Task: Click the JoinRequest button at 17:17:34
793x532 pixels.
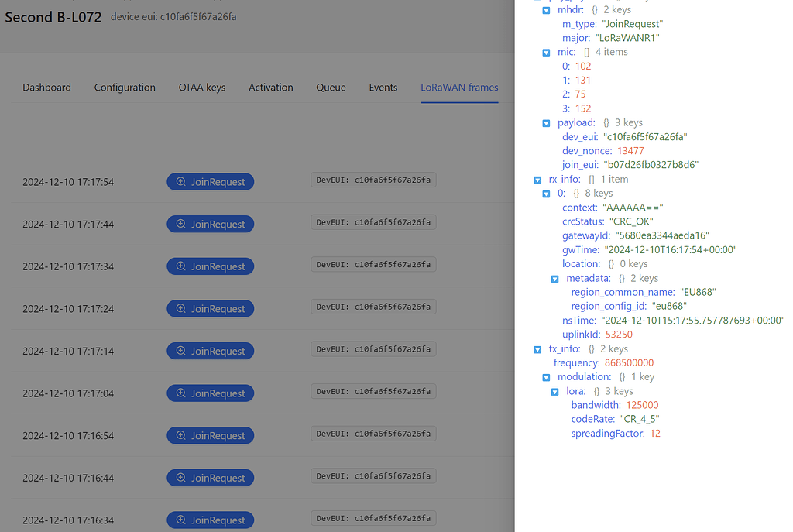Action: coord(210,266)
